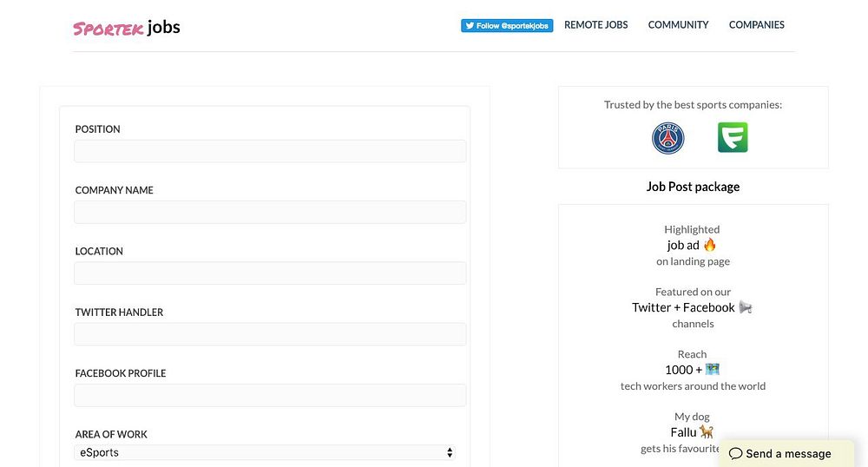Click the dog emoji next to Fallu
The width and height of the screenshot is (868, 467).
click(707, 431)
